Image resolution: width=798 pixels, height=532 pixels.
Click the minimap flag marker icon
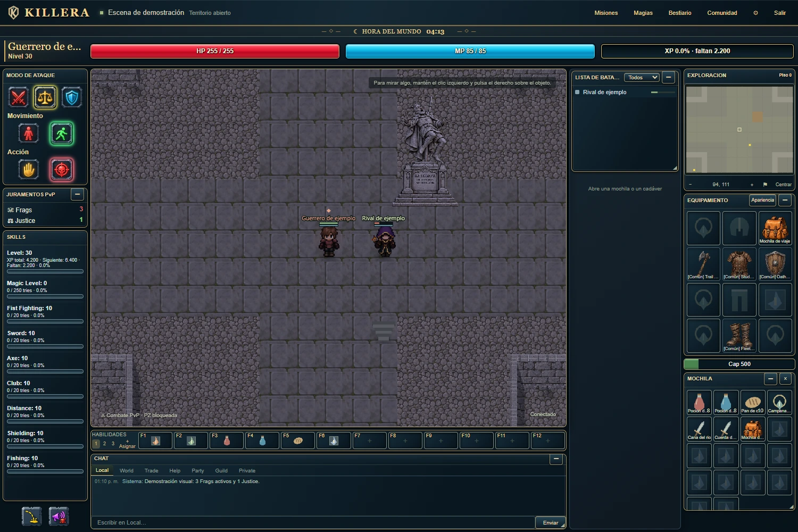[x=765, y=185]
